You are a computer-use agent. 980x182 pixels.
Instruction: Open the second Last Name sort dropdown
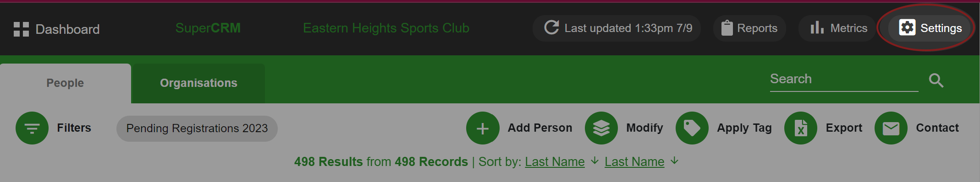click(634, 161)
